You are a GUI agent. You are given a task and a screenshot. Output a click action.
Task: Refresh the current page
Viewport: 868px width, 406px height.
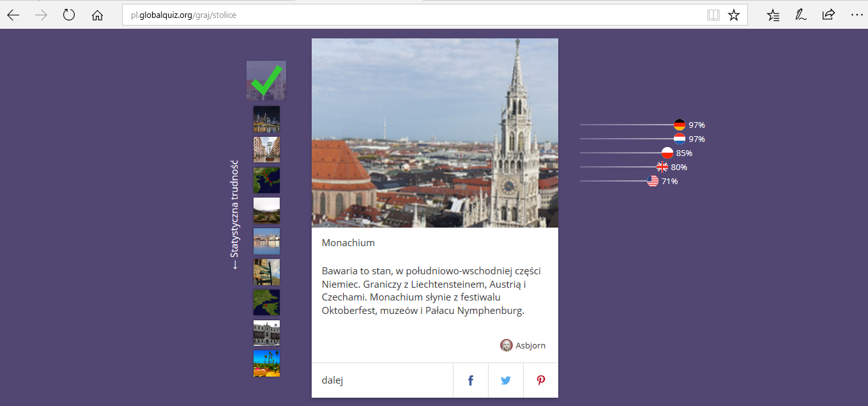point(69,15)
